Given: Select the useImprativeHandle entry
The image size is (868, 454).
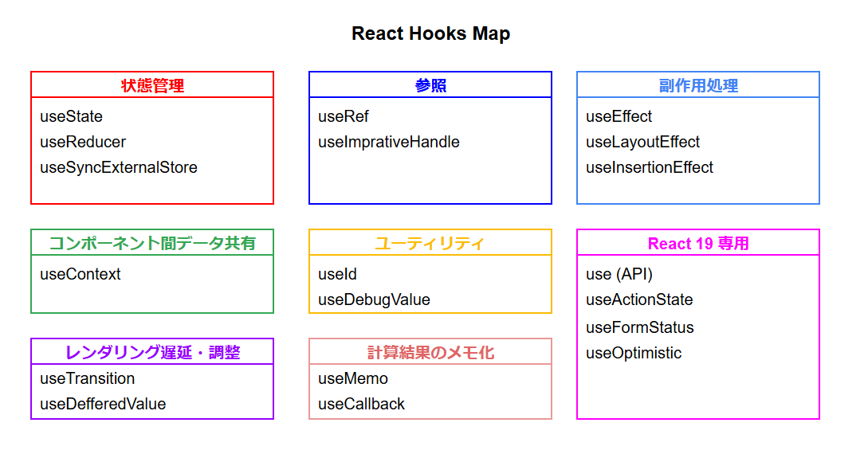Looking at the screenshot, I should [x=389, y=142].
